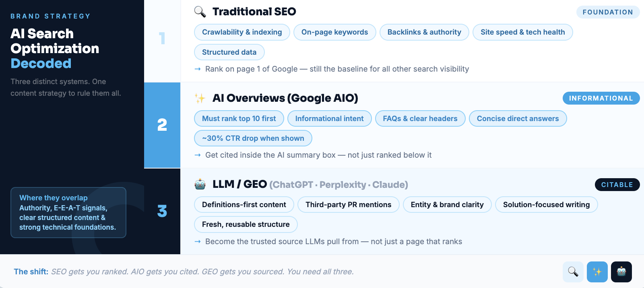Select the number 3 step tab
The image size is (644, 288).
click(x=162, y=211)
